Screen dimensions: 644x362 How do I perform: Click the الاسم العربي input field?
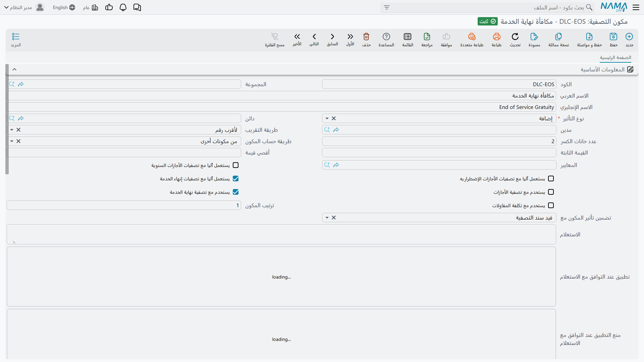(x=281, y=96)
